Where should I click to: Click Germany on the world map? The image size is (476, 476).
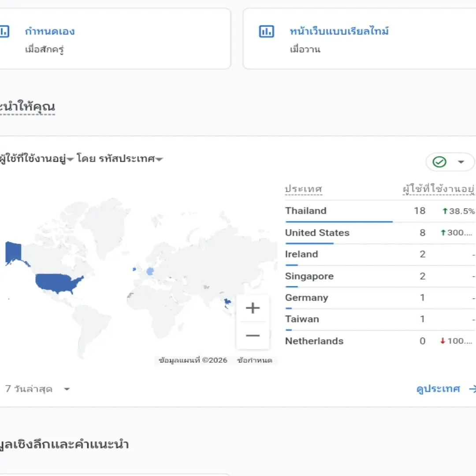(150, 271)
